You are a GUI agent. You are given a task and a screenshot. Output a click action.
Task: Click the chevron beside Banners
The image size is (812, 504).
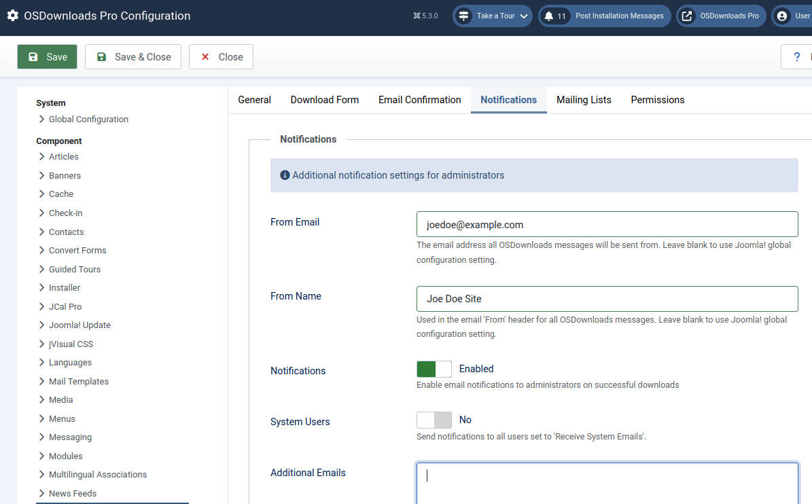point(41,175)
